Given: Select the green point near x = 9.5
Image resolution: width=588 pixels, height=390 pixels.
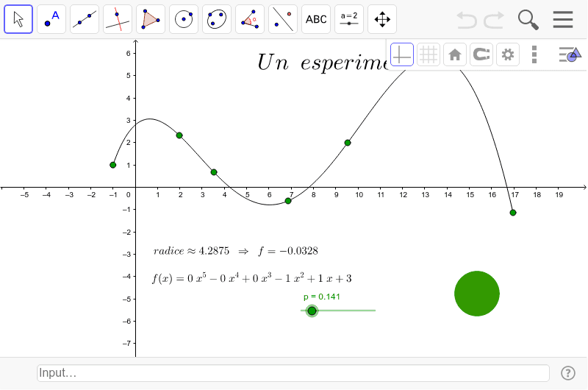Looking at the screenshot, I should (x=348, y=143).
